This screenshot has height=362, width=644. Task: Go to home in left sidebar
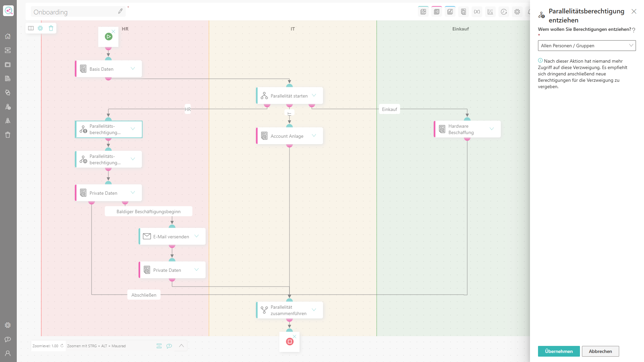pos(8,36)
